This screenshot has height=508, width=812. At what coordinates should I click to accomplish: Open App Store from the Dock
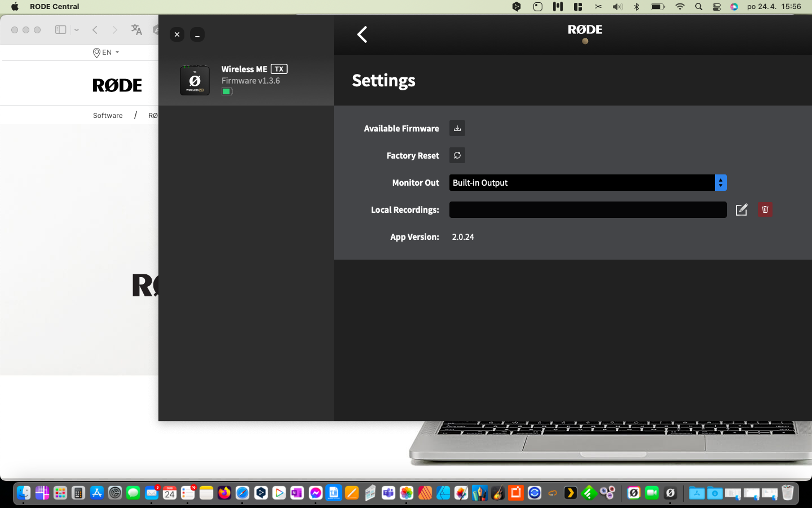click(96, 493)
